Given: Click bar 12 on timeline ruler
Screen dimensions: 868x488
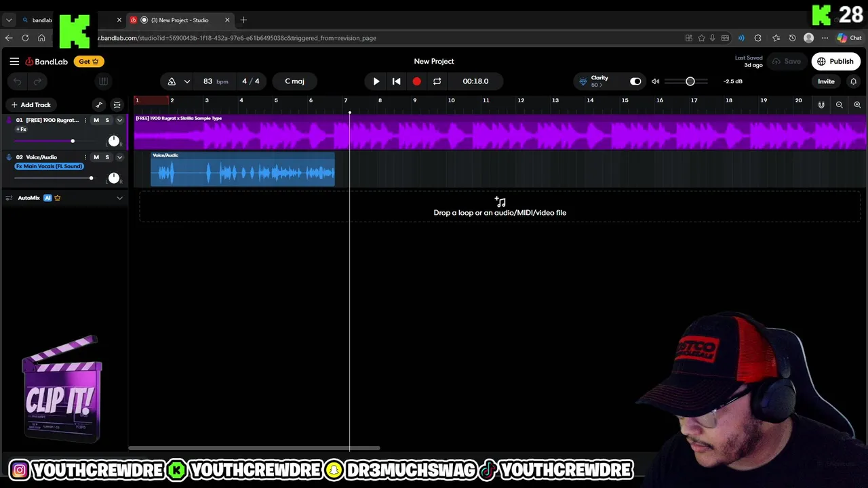Looking at the screenshot, I should click(x=521, y=100).
